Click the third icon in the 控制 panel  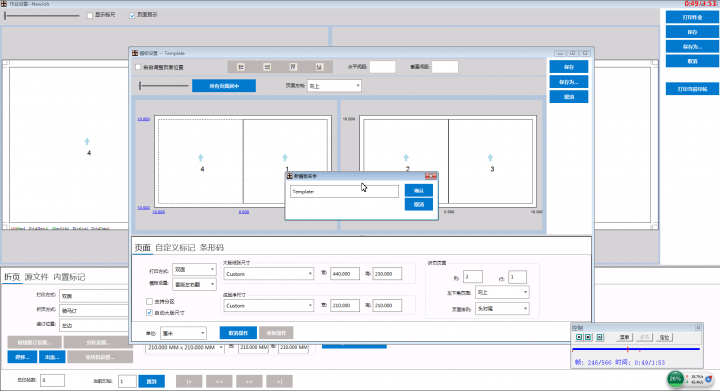click(600, 337)
